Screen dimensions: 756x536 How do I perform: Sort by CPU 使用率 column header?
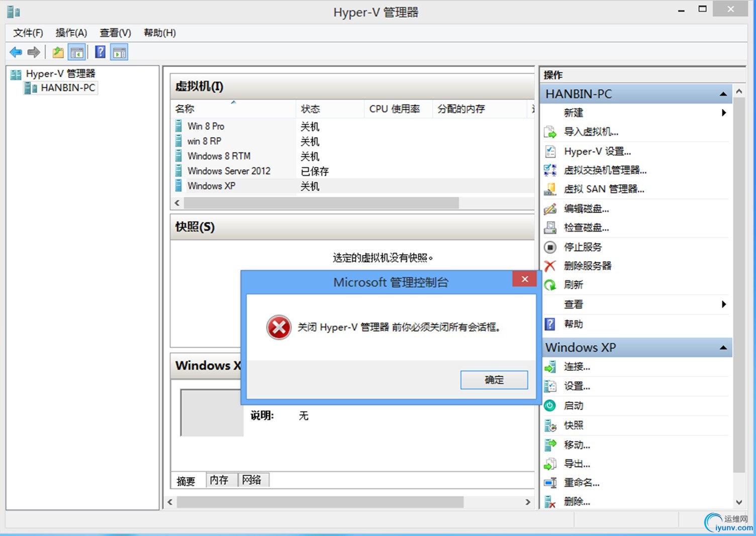point(398,109)
